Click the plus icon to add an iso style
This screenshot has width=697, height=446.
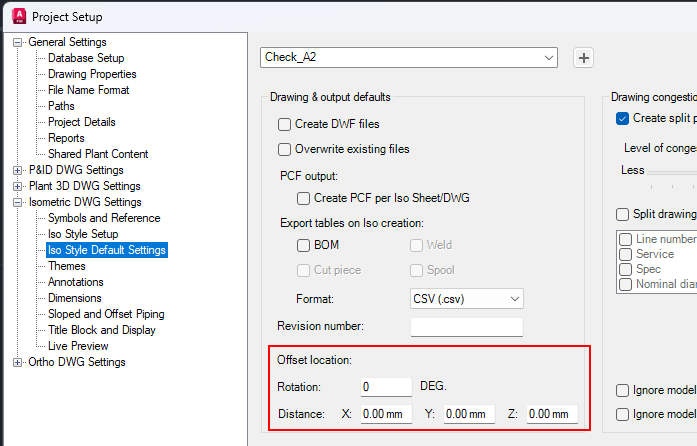click(x=583, y=58)
